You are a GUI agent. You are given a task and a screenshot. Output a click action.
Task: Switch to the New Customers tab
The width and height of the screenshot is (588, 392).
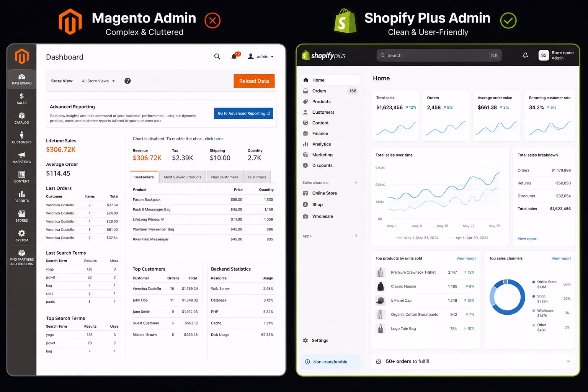click(x=224, y=177)
